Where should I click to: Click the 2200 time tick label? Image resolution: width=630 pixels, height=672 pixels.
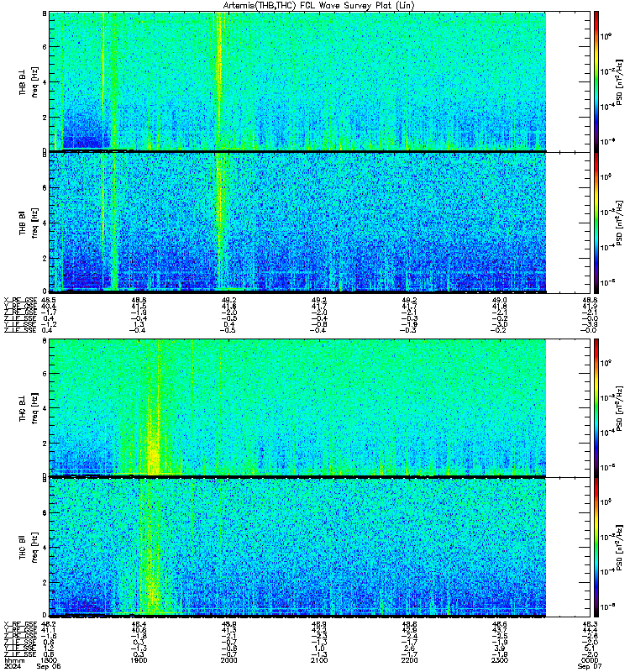[x=409, y=660]
